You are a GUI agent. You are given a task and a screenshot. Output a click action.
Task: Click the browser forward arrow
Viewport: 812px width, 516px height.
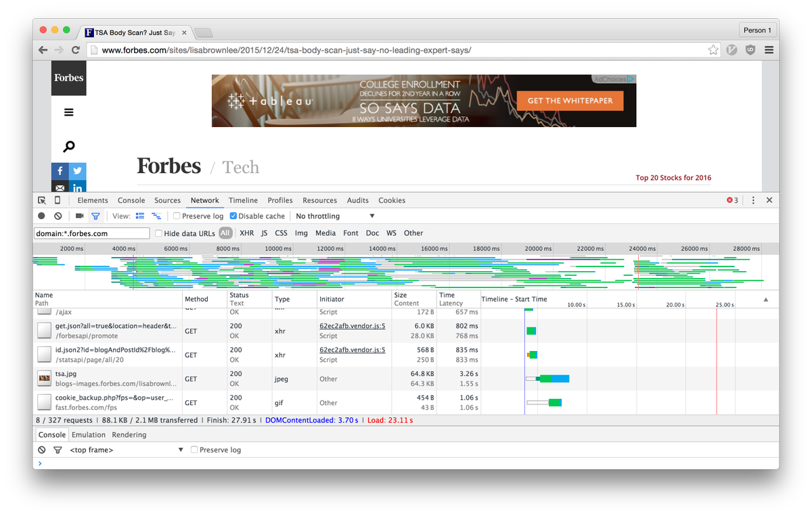click(x=60, y=50)
